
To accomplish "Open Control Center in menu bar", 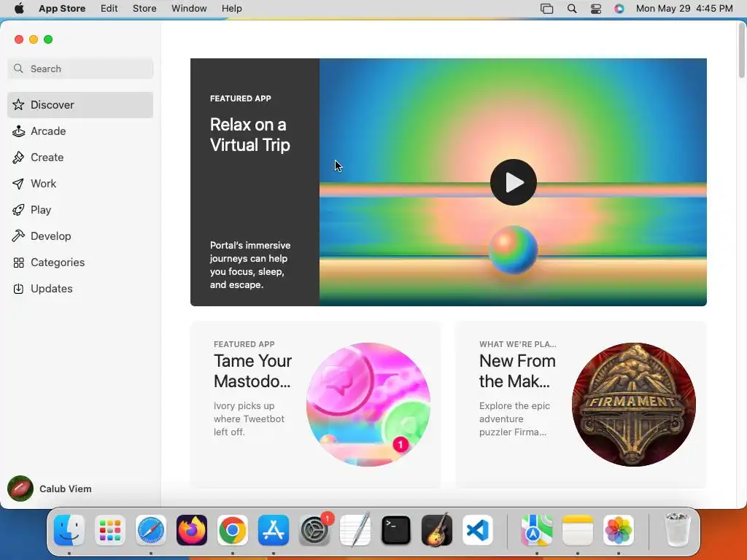I will point(596,9).
